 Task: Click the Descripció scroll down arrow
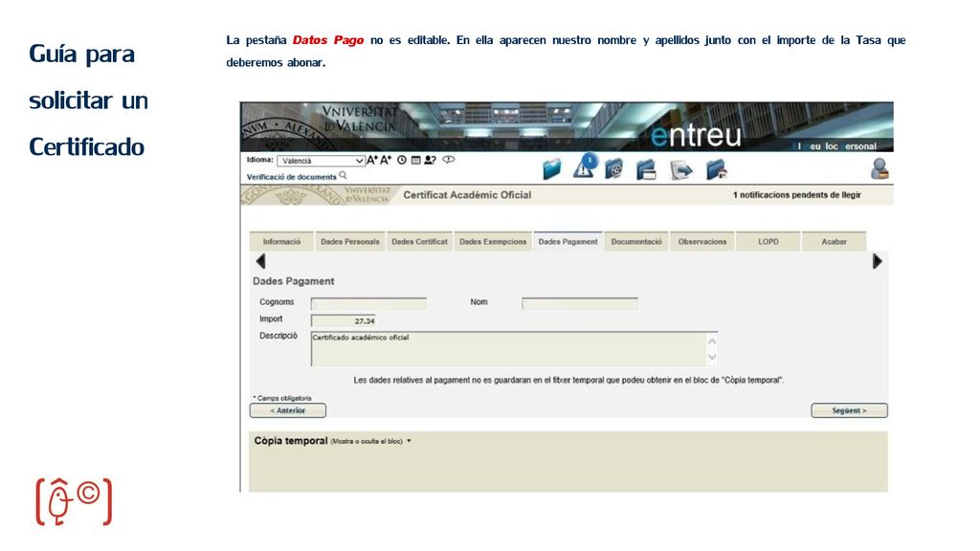click(x=712, y=358)
